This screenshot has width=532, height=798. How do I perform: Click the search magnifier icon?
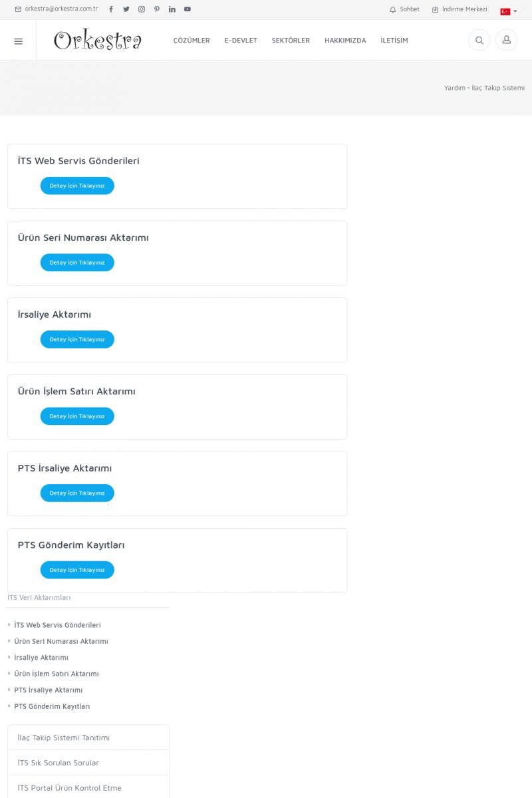479,41
